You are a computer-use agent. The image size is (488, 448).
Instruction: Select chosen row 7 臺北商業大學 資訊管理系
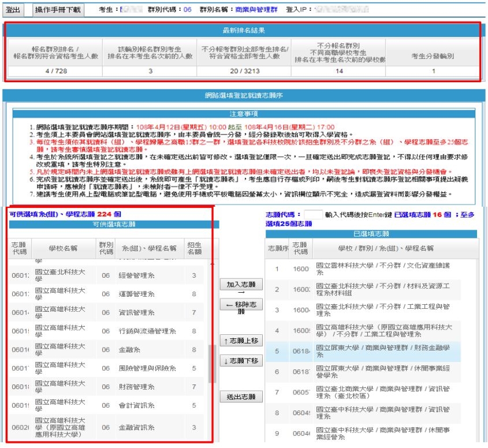pyautogui.click(x=363, y=393)
